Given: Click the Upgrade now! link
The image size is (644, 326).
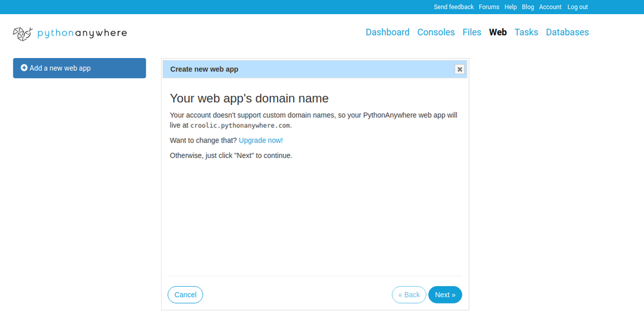Looking at the screenshot, I should tap(261, 140).
